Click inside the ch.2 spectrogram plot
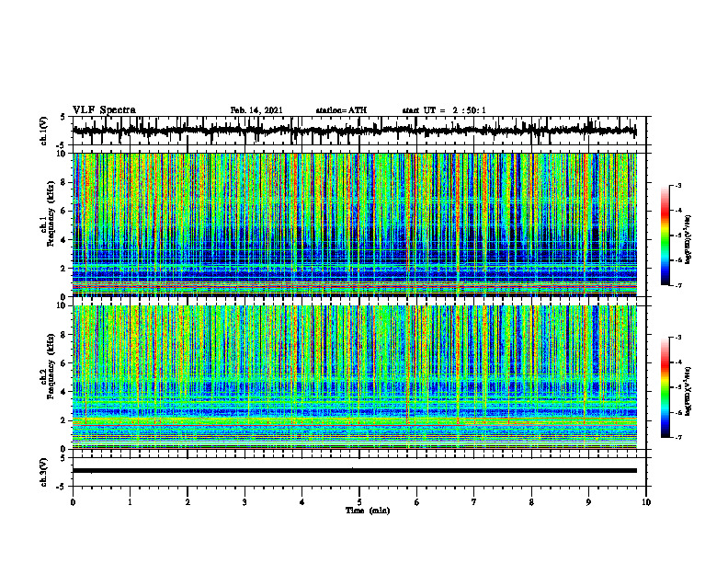 354,377
